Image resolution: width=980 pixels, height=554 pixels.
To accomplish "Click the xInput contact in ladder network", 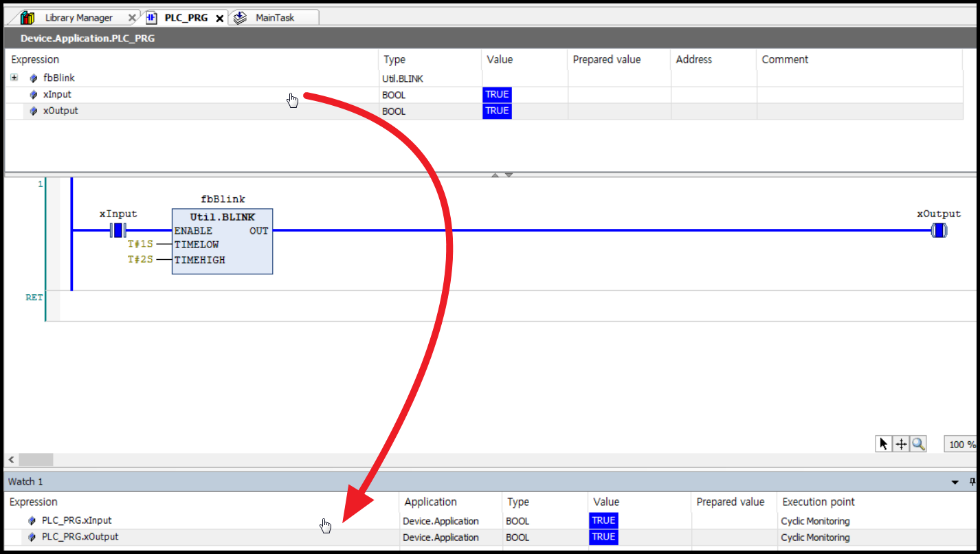I will click(118, 230).
